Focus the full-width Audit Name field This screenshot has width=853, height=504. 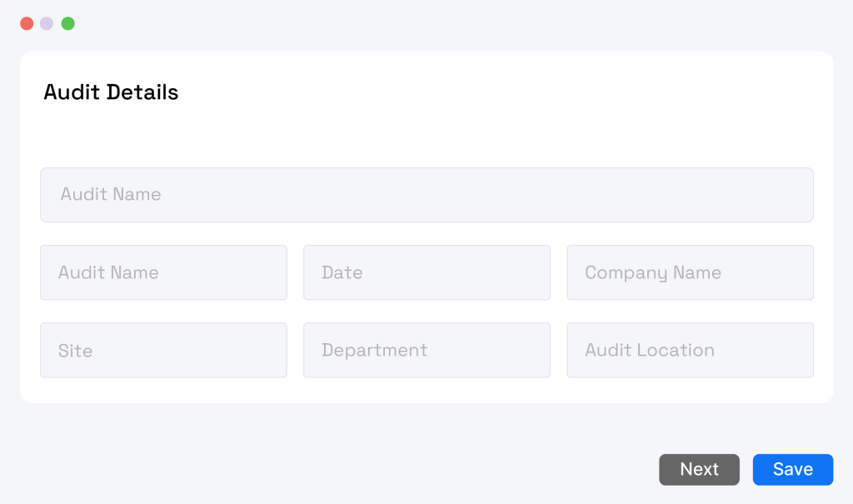point(426,195)
